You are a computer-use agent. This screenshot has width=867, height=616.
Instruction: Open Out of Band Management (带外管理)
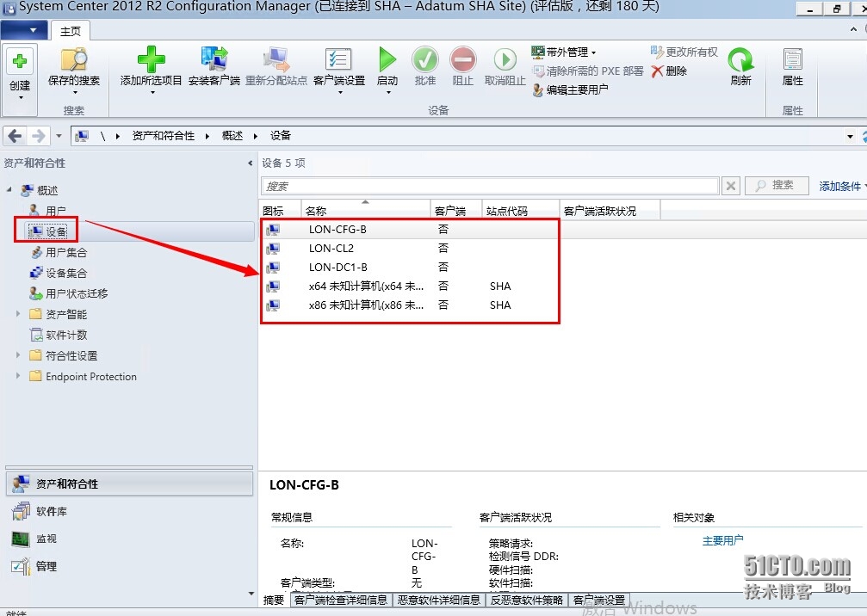click(x=563, y=52)
